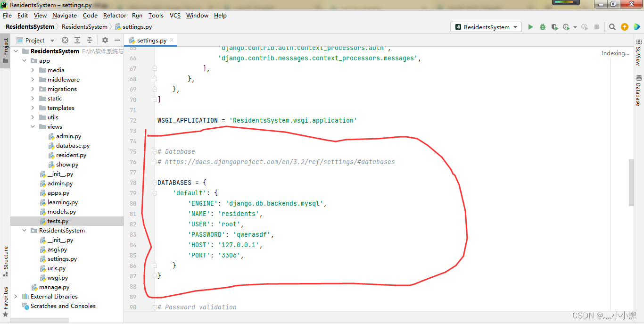The width and height of the screenshot is (644, 324).
Task: Select apps.py file
Action: coord(58,192)
